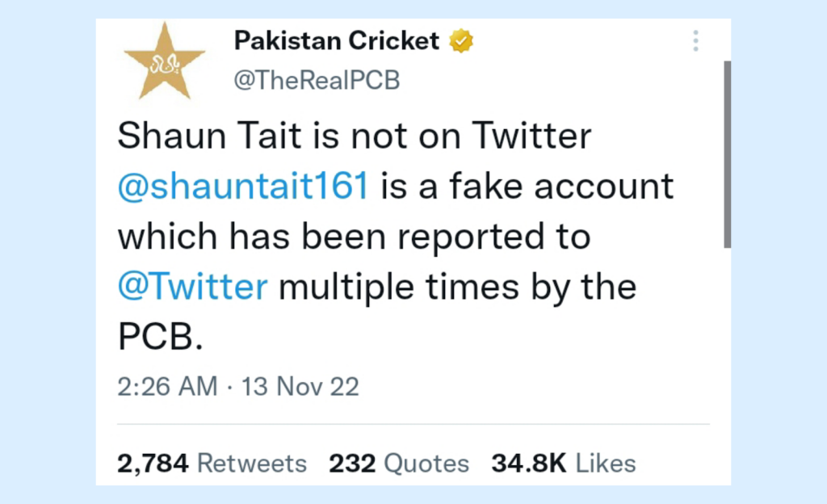This screenshot has width=827, height=504.
Task: View the 2,784 Retweets list
Action: (x=212, y=464)
